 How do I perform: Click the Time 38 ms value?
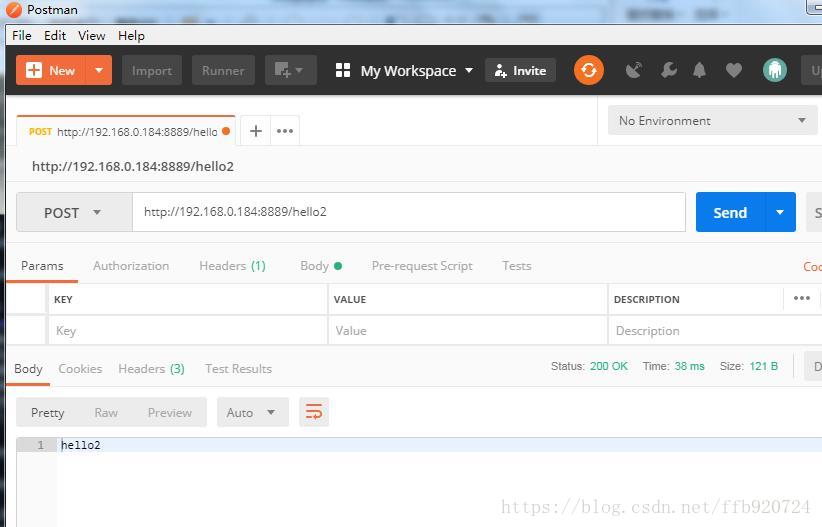coord(689,366)
